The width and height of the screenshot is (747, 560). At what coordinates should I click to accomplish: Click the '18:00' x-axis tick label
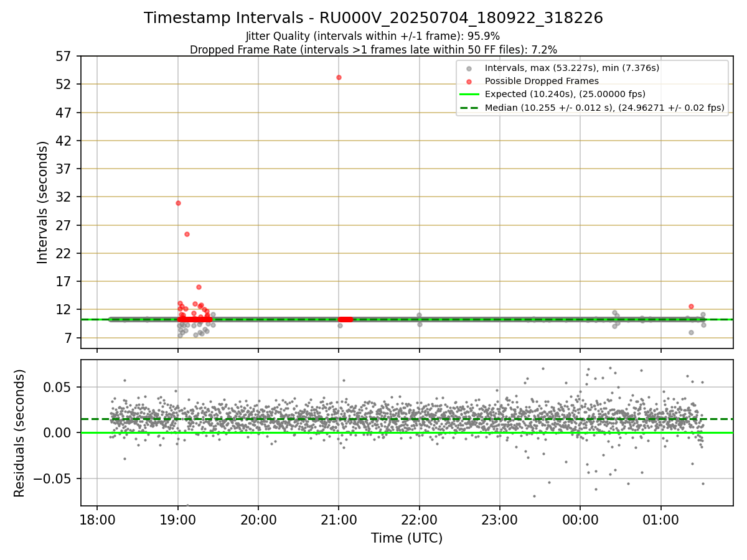tap(97, 519)
